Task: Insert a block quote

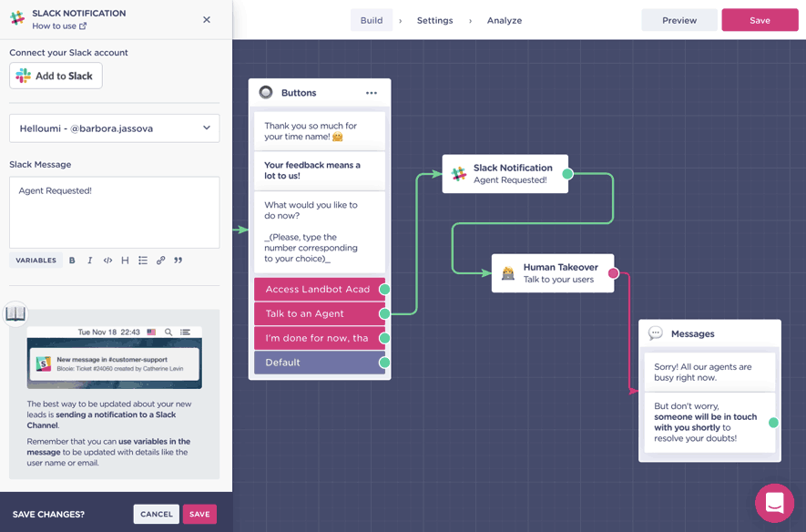Action: [178, 261]
